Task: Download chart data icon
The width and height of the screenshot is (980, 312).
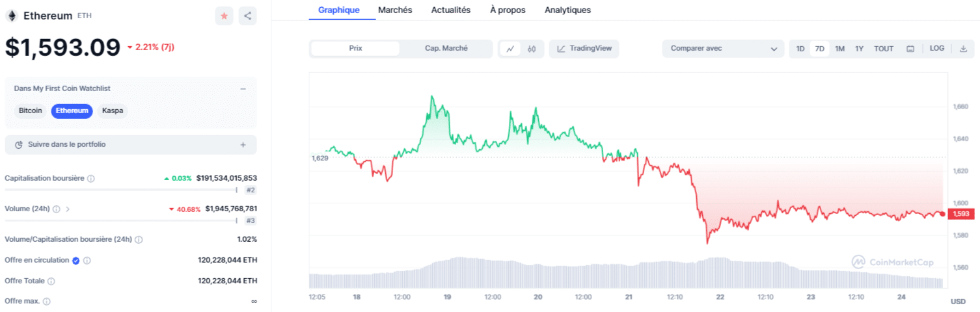Action: [963, 49]
